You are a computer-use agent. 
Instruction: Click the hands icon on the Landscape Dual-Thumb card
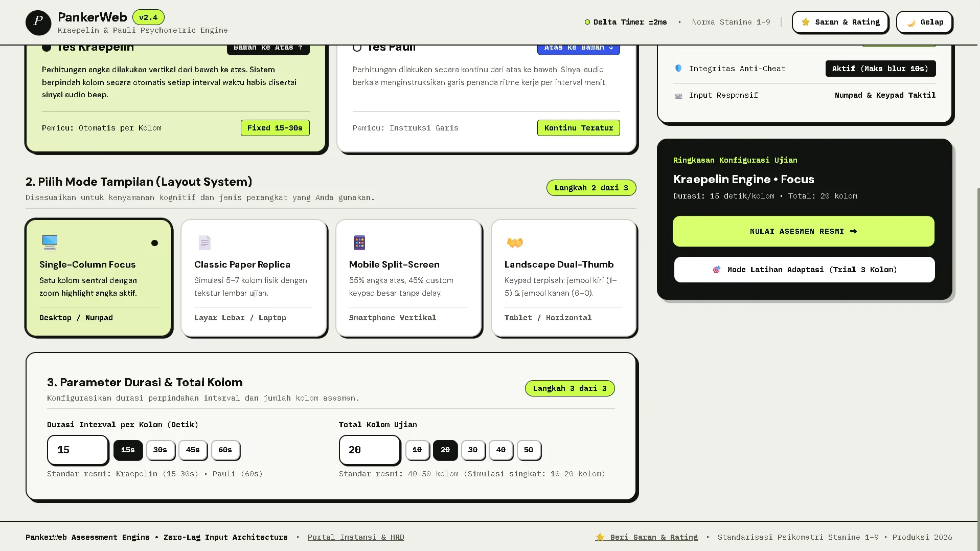515,243
